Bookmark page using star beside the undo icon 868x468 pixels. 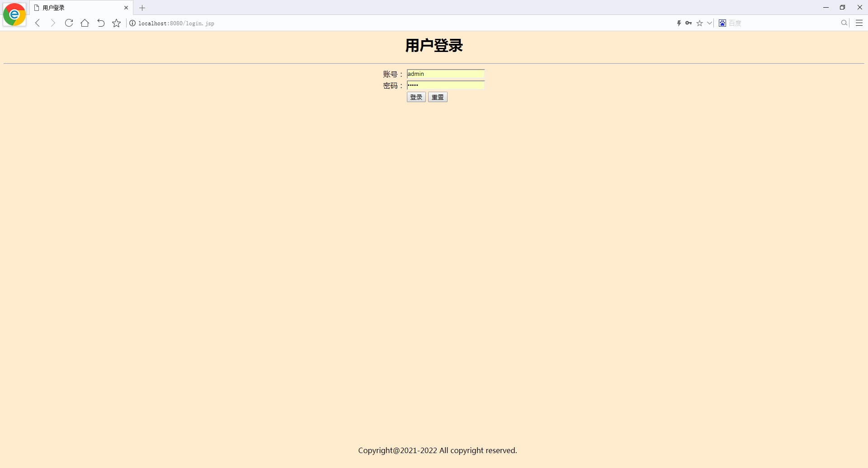(x=117, y=23)
